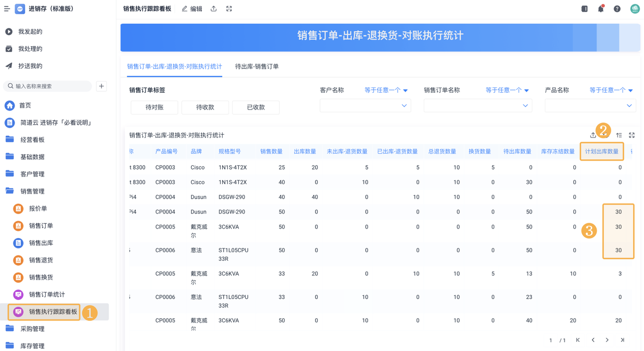Screen dimensions: 644x351
Task: Click the table sort icon
Action: (x=619, y=135)
